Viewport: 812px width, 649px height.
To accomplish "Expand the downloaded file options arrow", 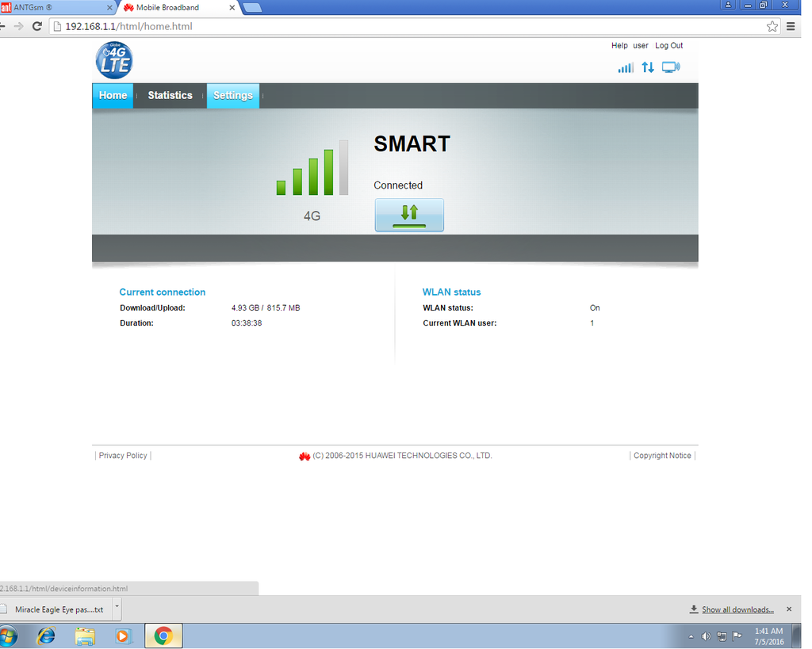I will coord(117,609).
